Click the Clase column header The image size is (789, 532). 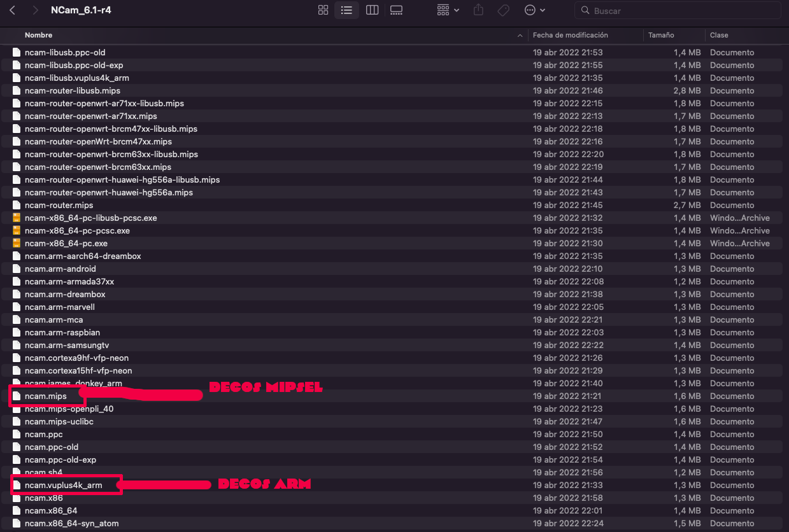click(x=719, y=35)
